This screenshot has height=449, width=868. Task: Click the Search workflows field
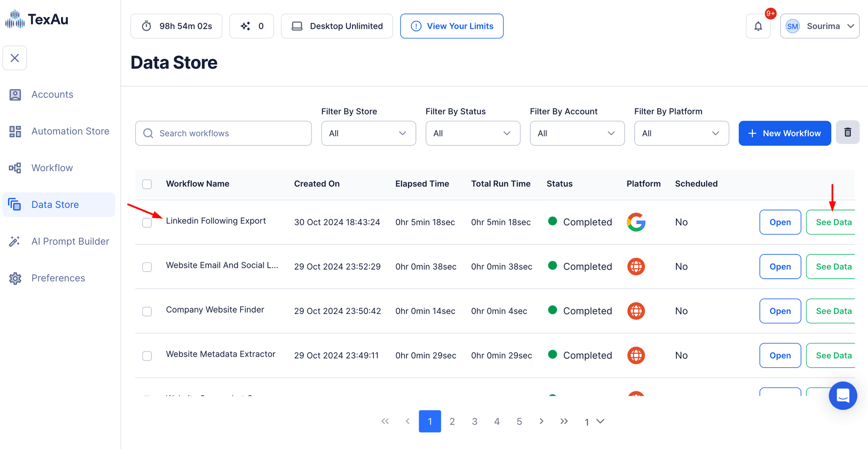pos(223,133)
